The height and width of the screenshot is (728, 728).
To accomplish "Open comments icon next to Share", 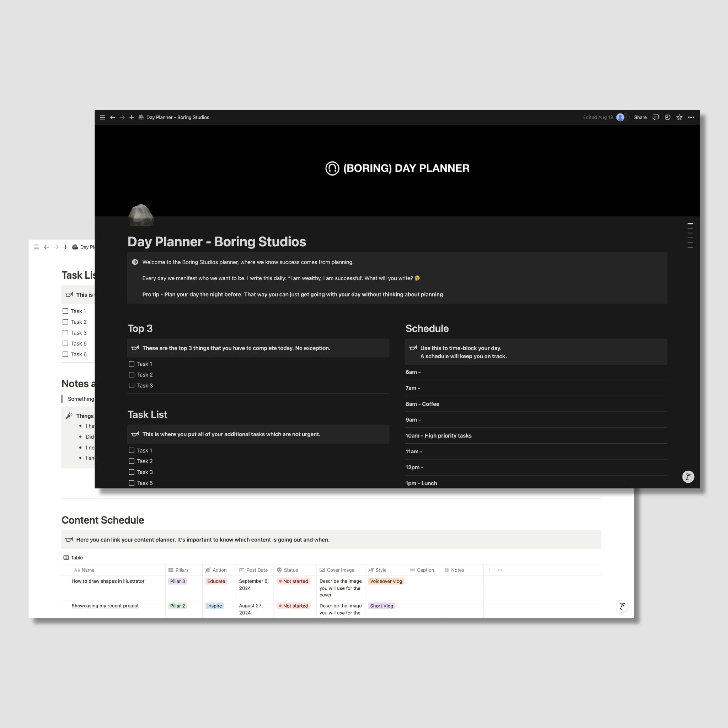I will pos(655,117).
